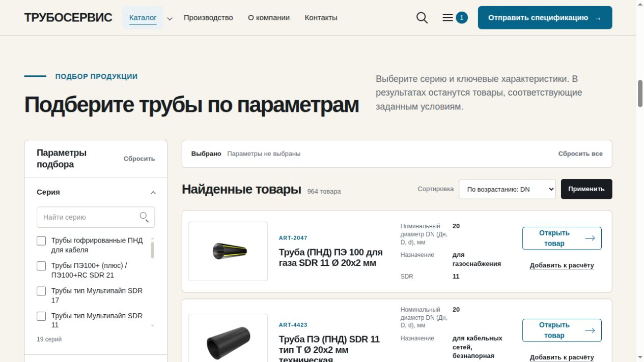This screenshot has width=644, height=362.
Task: Click the article code ART-2047
Action: pyautogui.click(x=293, y=238)
